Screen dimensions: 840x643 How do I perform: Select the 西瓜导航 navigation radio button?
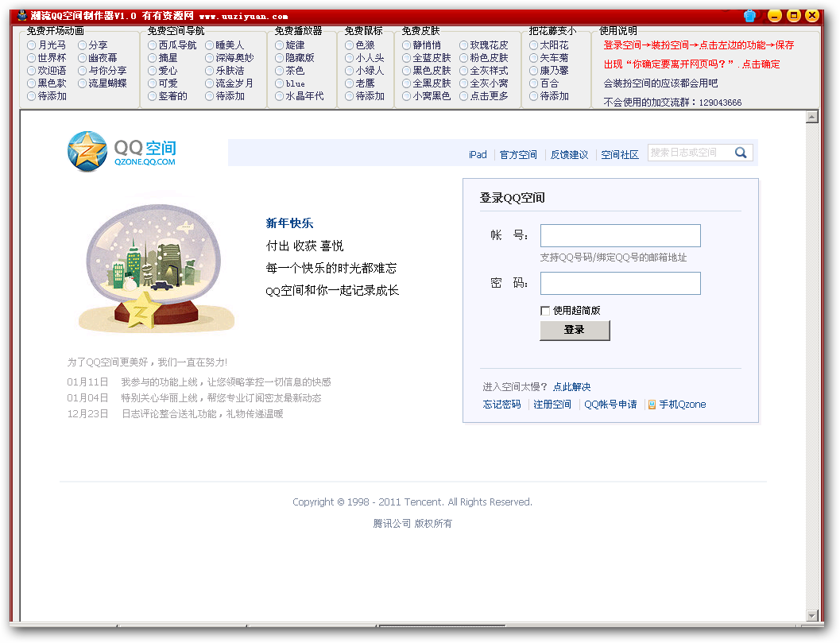coord(153,45)
